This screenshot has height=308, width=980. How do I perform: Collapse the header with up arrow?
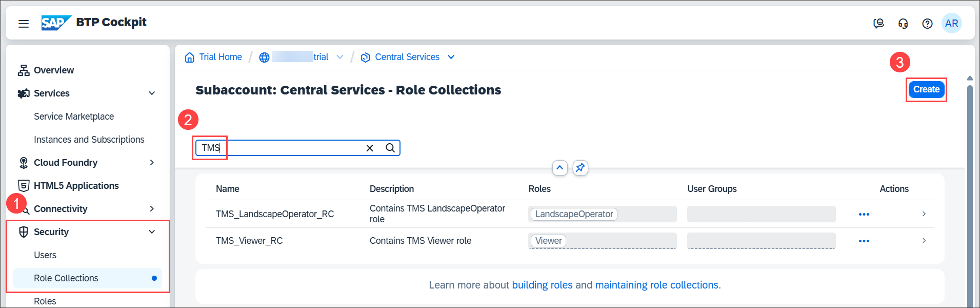560,168
